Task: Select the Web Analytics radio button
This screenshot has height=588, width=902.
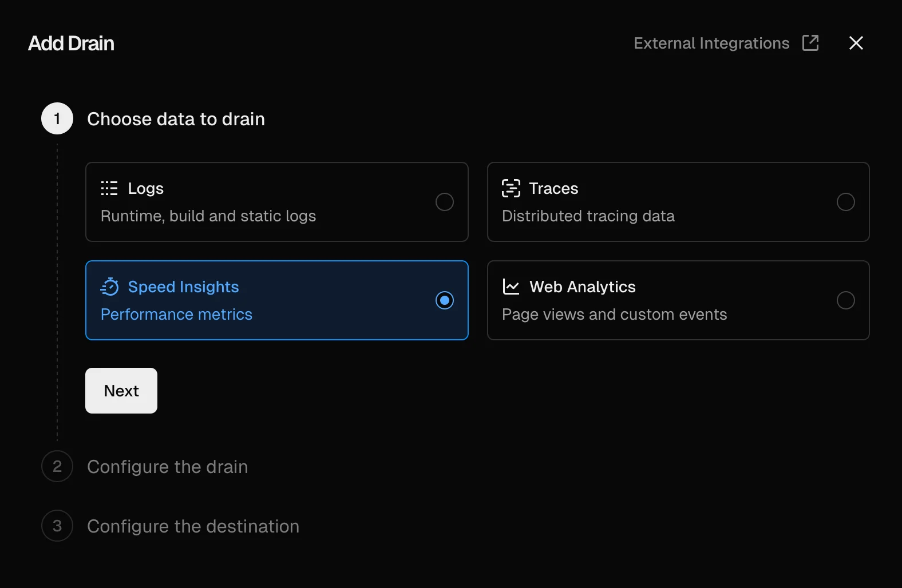Action: pos(846,300)
